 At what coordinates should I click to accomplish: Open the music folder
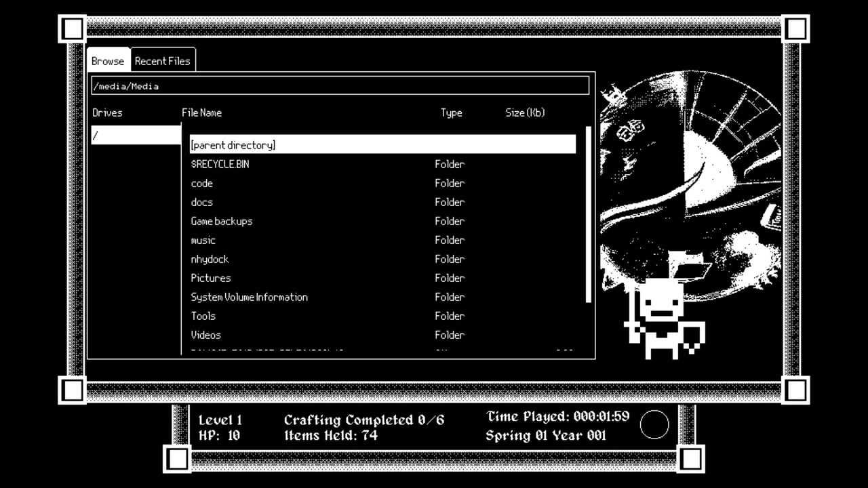[x=203, y=240]
